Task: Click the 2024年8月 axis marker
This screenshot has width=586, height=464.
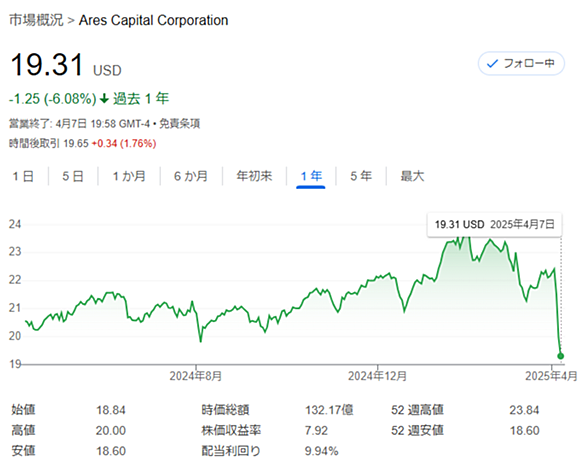Action: (195, 375)
